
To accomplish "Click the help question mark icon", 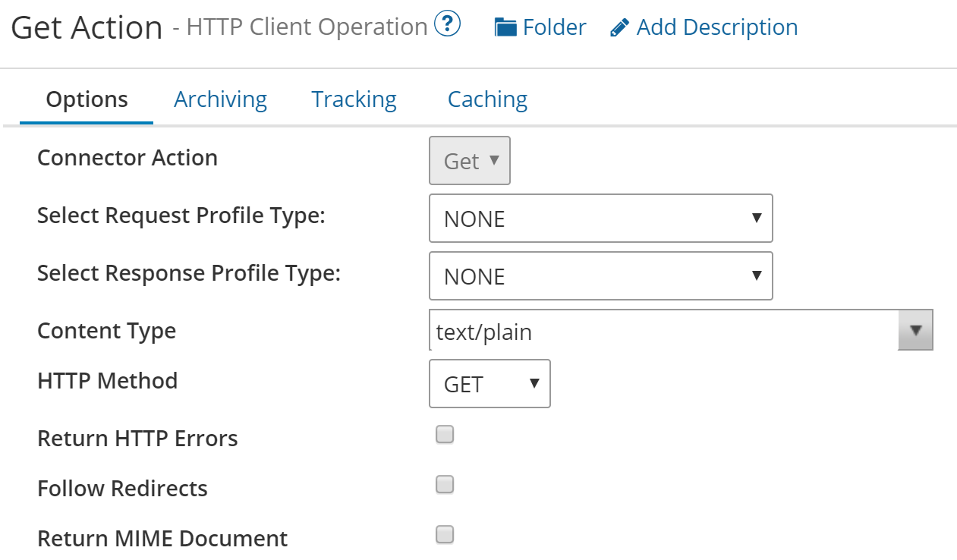I will point(448,24).
